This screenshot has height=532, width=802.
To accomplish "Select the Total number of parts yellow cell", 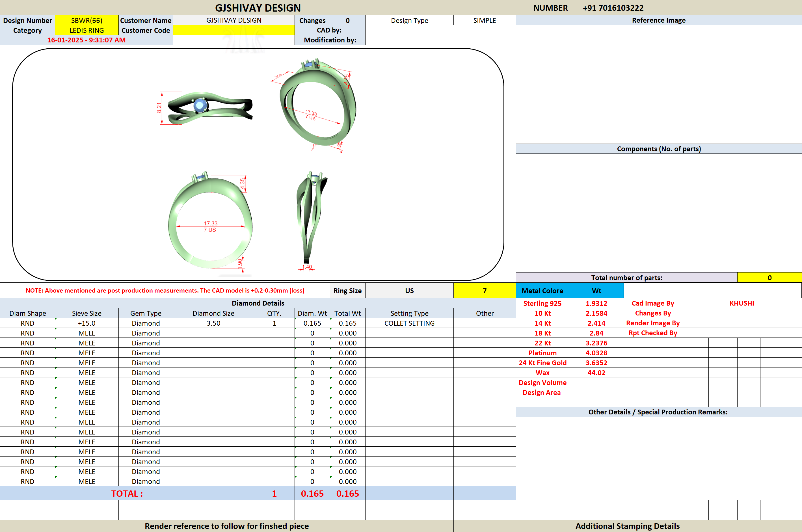I will point(769,278).
